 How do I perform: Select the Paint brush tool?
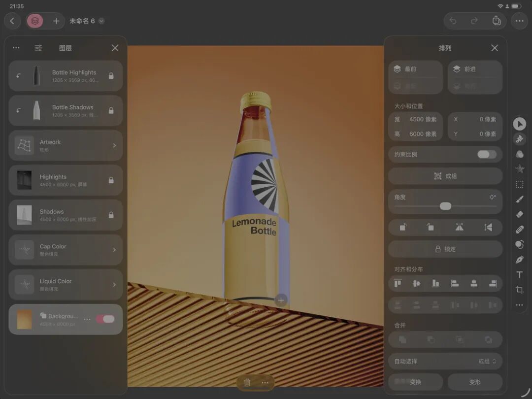pos(520,199)
